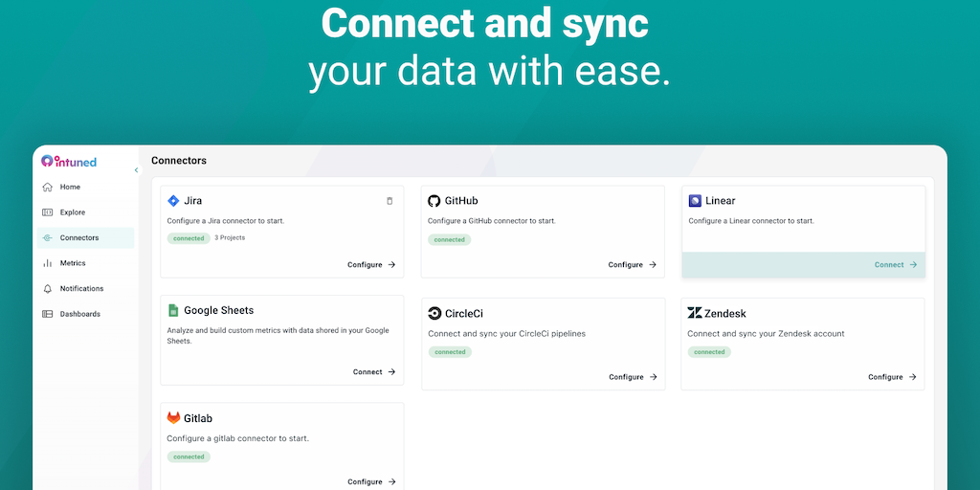This screenshot has width=980, height=490.
Task: Click the Zendesk logo icon
Action: pos(695,313)
